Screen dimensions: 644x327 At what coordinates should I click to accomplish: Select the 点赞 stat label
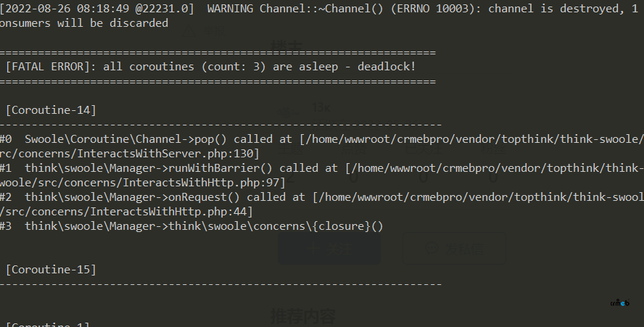click(354, 149)
